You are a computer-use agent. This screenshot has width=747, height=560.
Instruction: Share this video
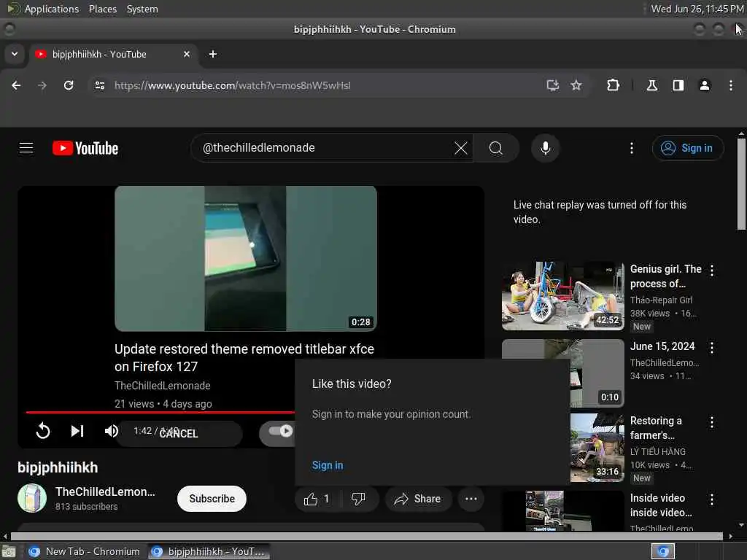point(418,499)
